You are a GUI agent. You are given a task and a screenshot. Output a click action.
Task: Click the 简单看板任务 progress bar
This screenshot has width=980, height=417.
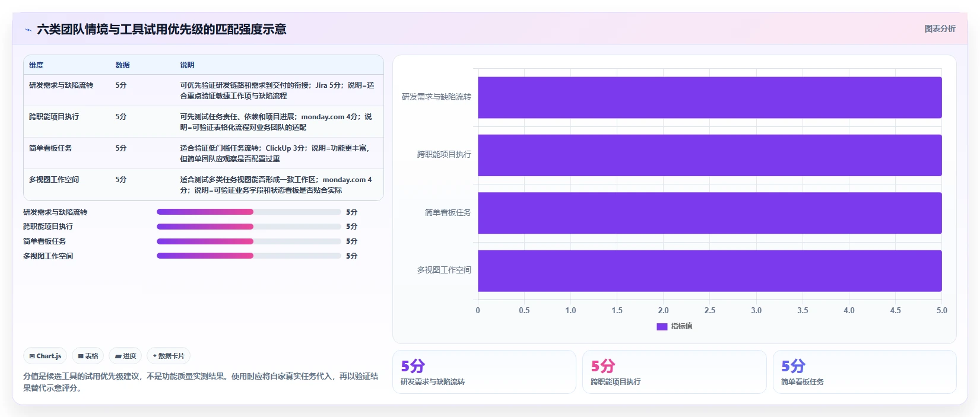click(249, 241)
